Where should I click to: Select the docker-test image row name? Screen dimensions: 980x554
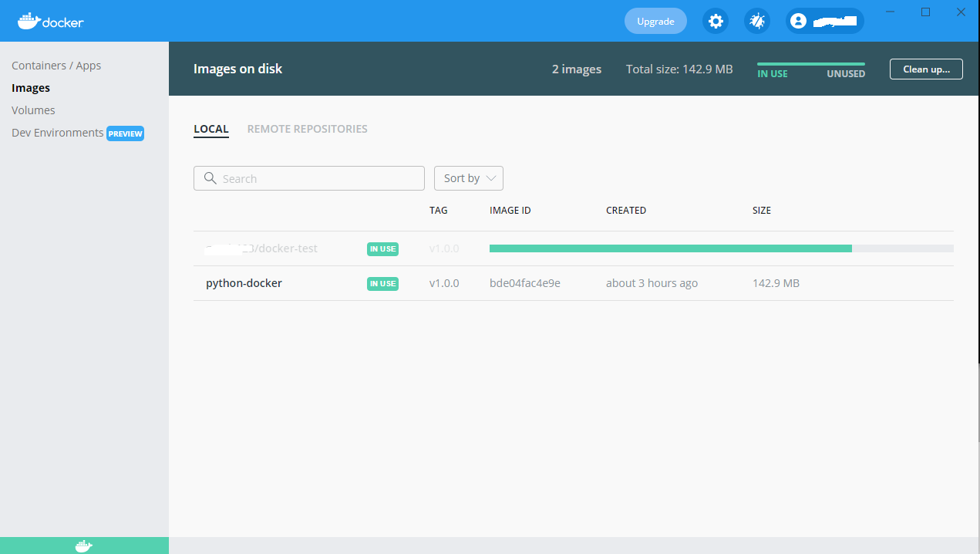pos(261,248)
